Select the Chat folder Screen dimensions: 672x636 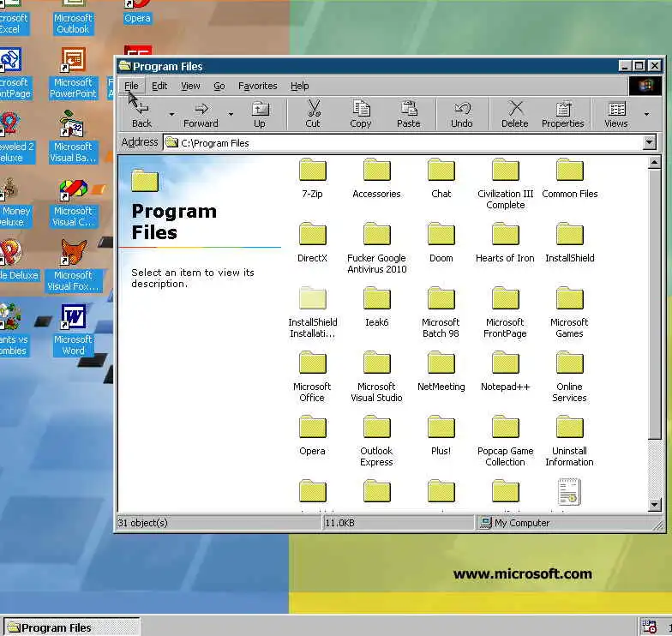441,178
